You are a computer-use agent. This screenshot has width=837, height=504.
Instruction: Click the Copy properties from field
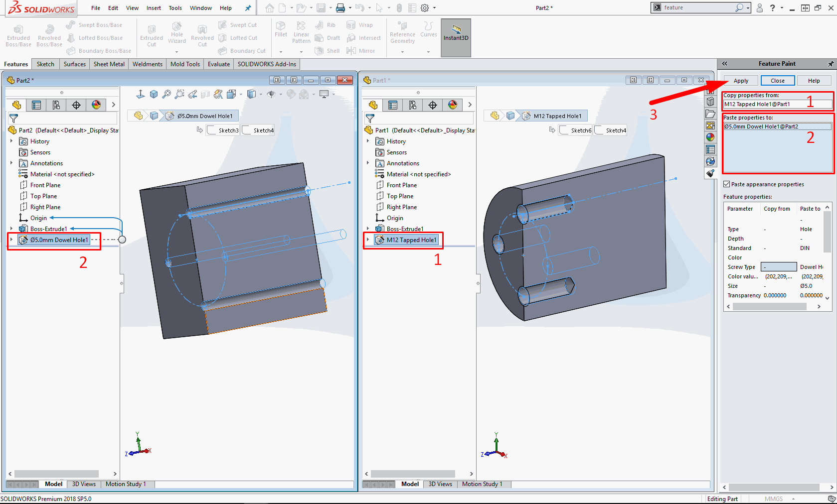pyautogui.click(x=777, y=104)
